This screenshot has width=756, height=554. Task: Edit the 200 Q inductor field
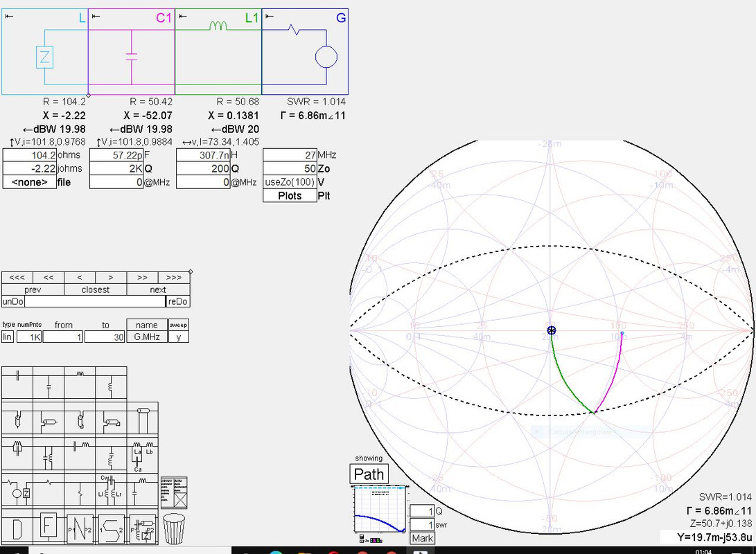tap(203, 168)
